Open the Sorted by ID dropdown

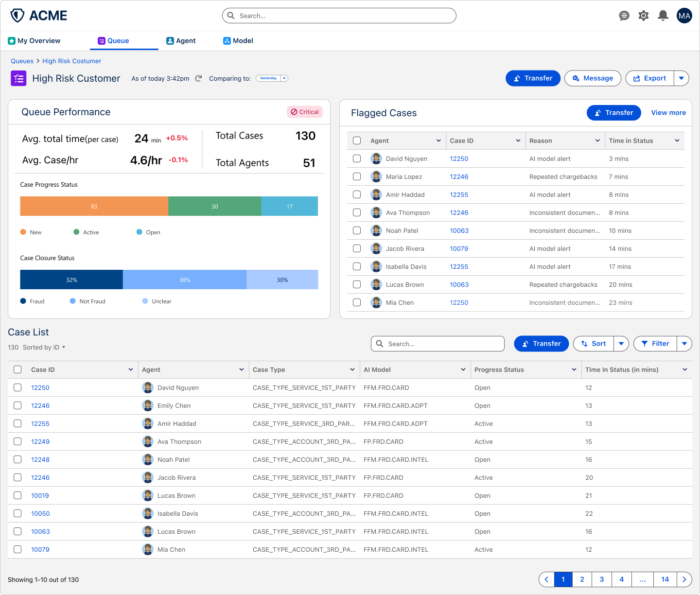point(44,348)
